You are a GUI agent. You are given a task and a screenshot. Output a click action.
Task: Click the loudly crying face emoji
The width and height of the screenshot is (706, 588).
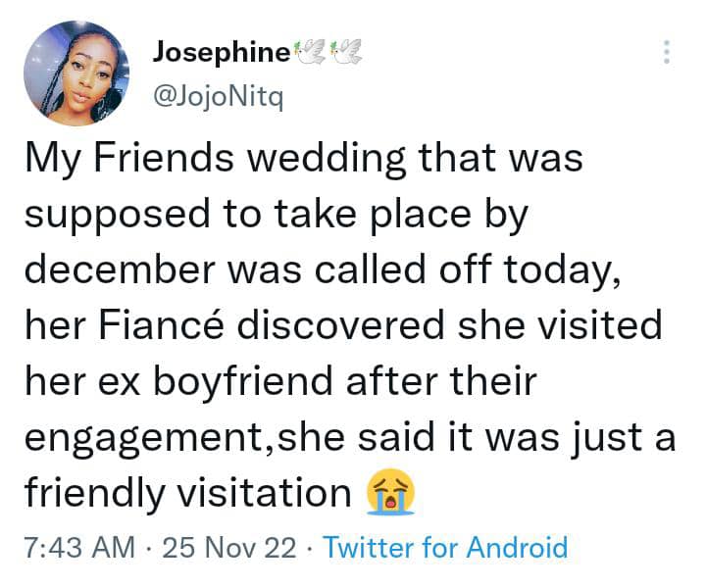tap(391, 491)
